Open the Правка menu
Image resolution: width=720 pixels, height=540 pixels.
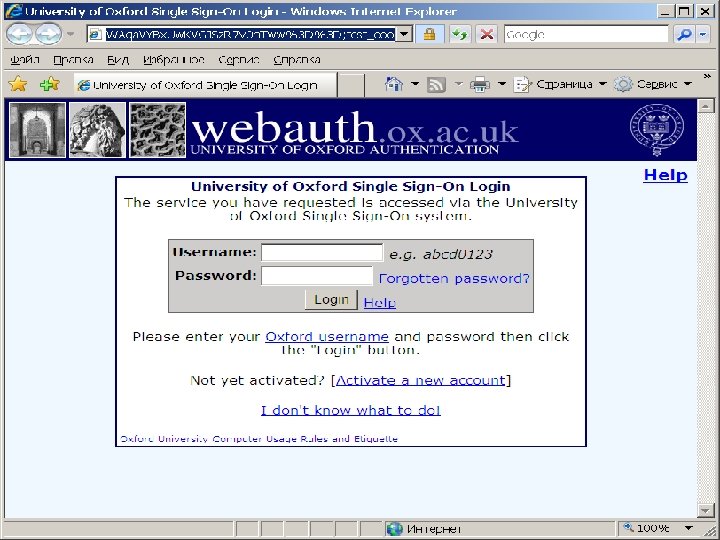tap(73, 60)
